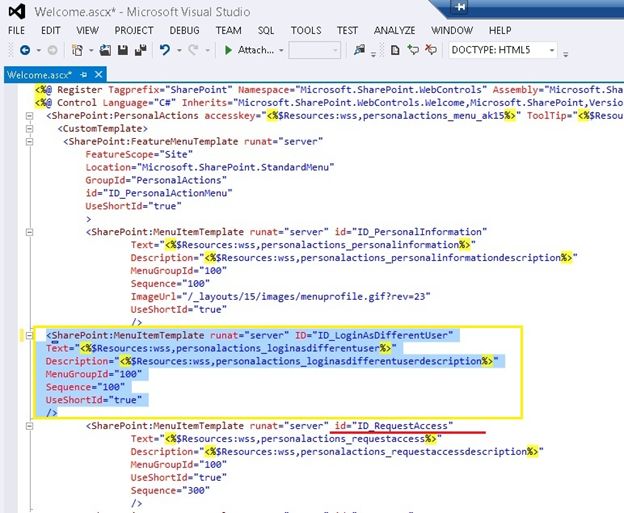Open the EDIT menu

(x=51, y=31)
